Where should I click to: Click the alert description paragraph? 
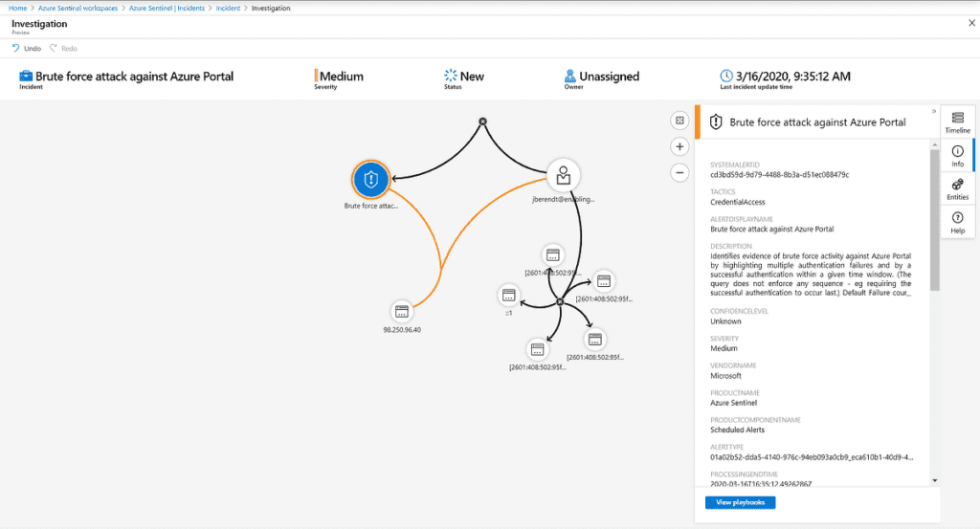click(811, 275)
